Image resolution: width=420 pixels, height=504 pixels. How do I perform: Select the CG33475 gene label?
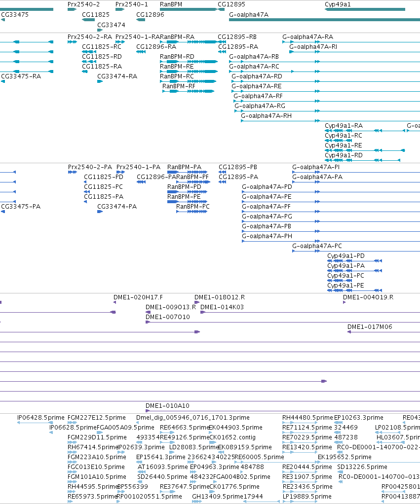pos(15,15)
